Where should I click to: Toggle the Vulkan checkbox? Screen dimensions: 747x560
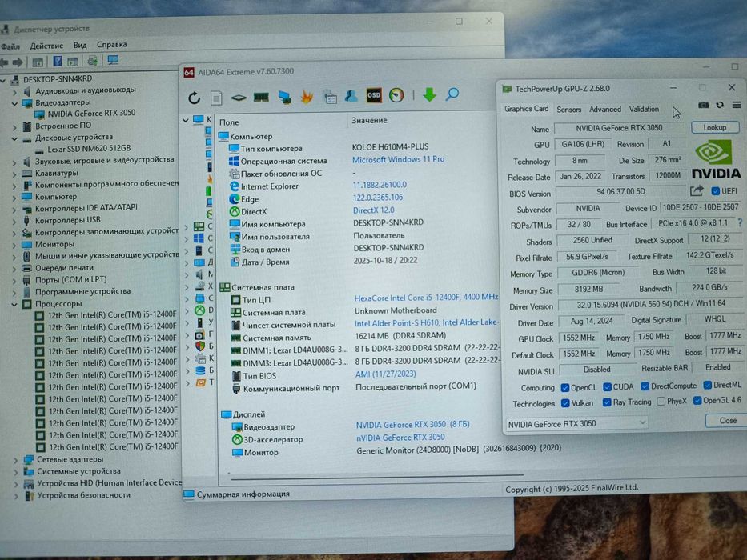pyautogui.click(x=565, y=403)
